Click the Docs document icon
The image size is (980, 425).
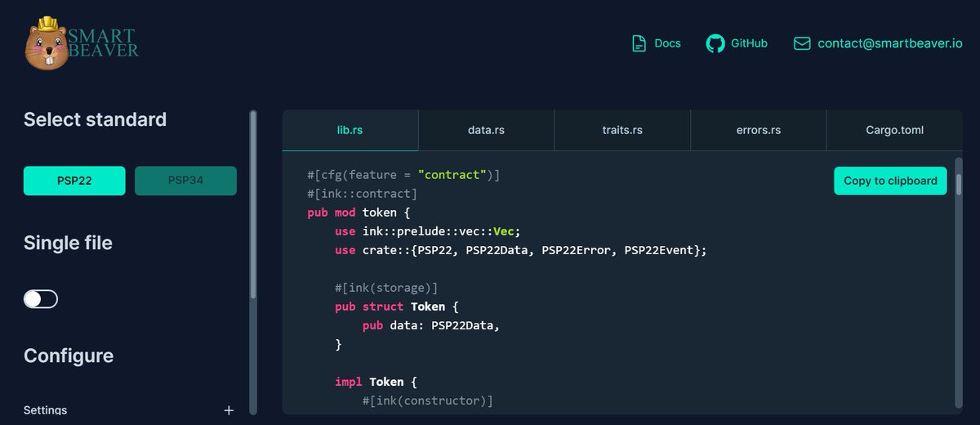(639, 43)
